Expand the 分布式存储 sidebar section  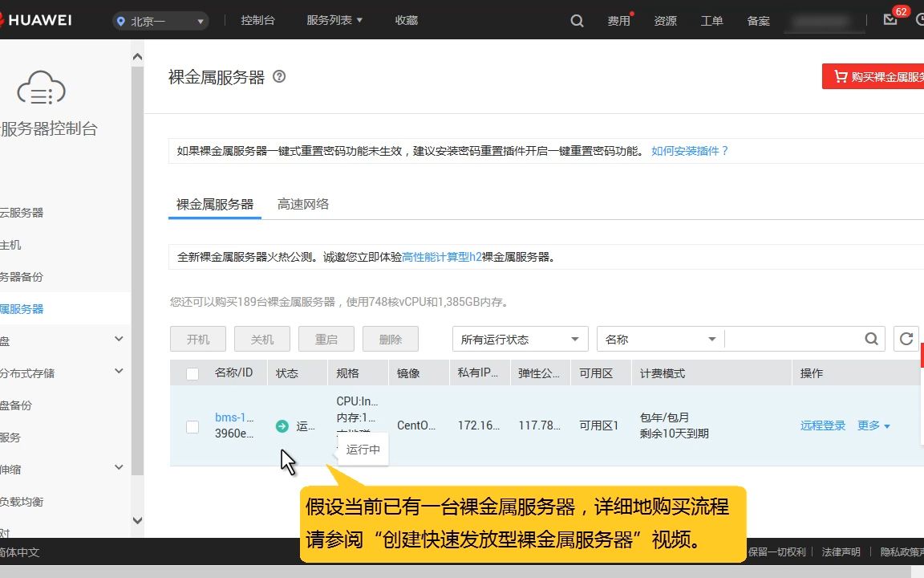(119, 371)
